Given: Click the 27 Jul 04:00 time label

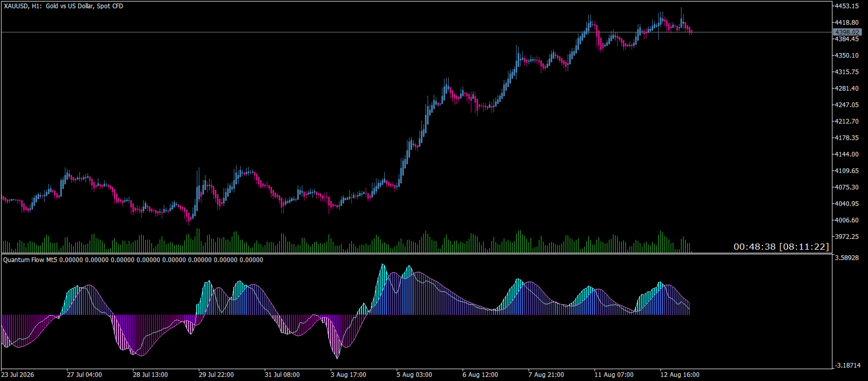Looking at the screenshot, I should point(84,375).
